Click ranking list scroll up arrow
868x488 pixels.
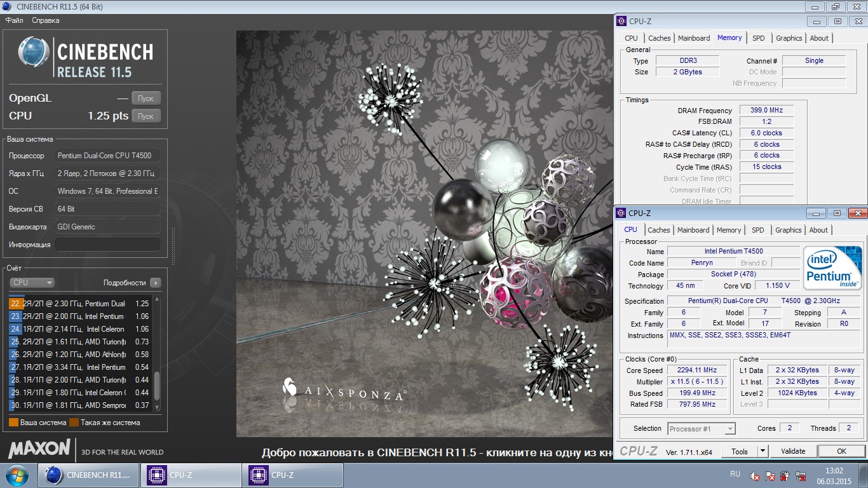click(x=157, y=299)
